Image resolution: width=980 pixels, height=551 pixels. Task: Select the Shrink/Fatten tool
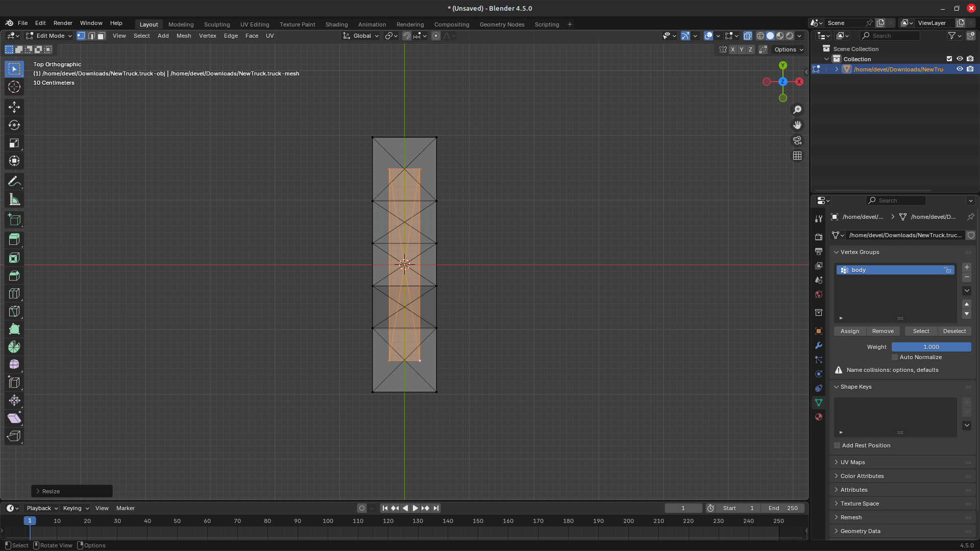pyautogui.click(x=14, y=400)
